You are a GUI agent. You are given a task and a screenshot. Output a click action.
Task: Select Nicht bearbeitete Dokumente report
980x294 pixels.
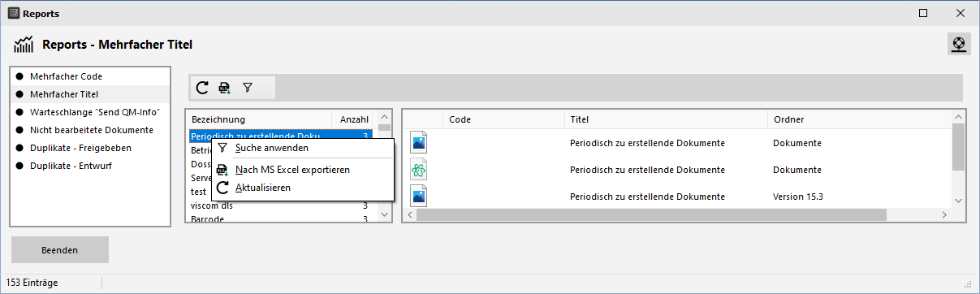click(x=90, y=130)
